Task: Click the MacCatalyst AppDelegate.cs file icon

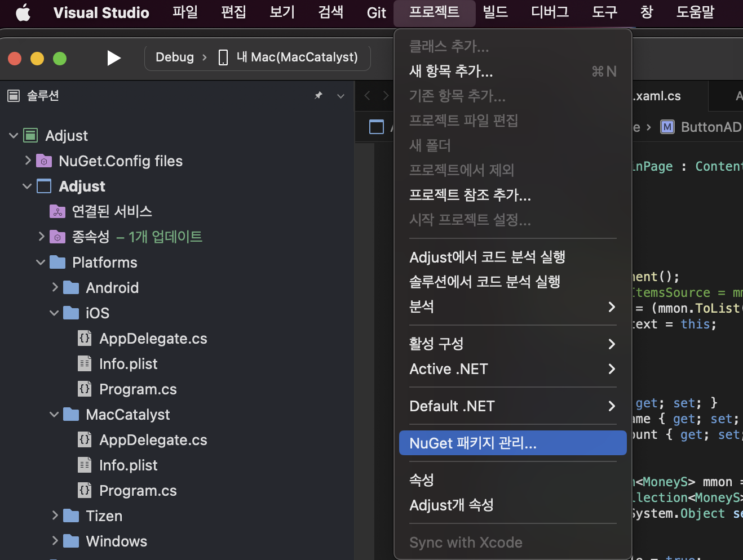Action: (x=85, y=439)
